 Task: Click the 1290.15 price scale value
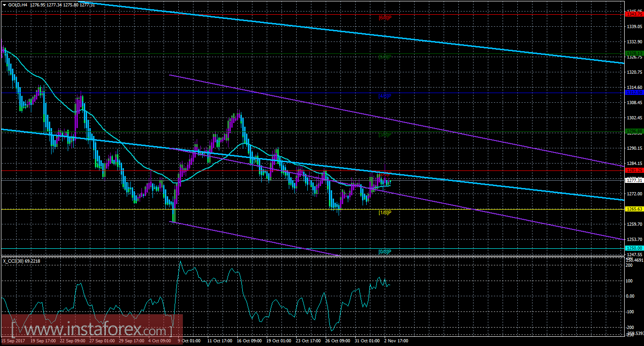pos(634,148)
